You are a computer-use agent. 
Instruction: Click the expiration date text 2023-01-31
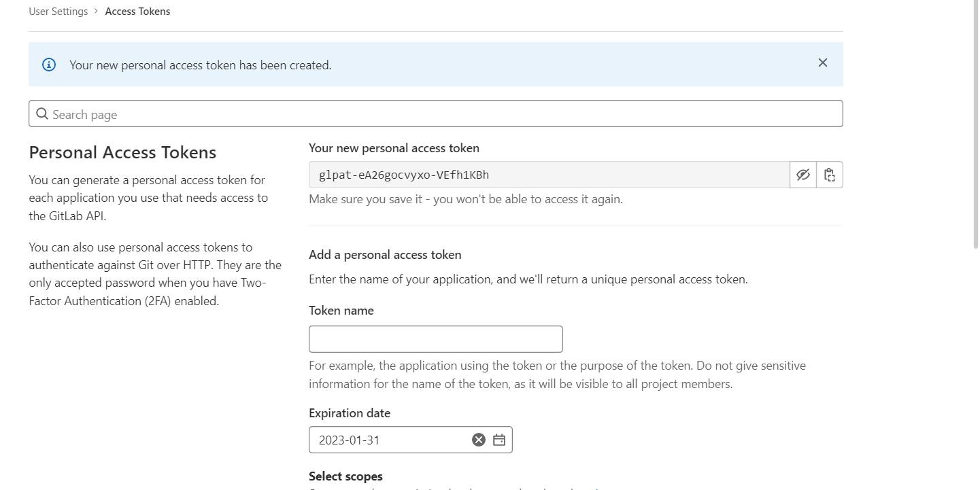click(350, 440)
